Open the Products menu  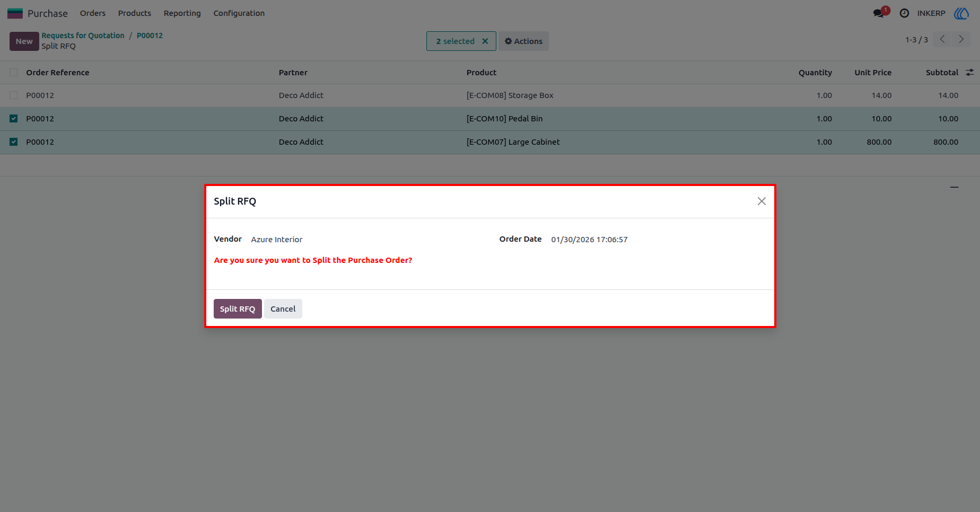coord(135,13)
